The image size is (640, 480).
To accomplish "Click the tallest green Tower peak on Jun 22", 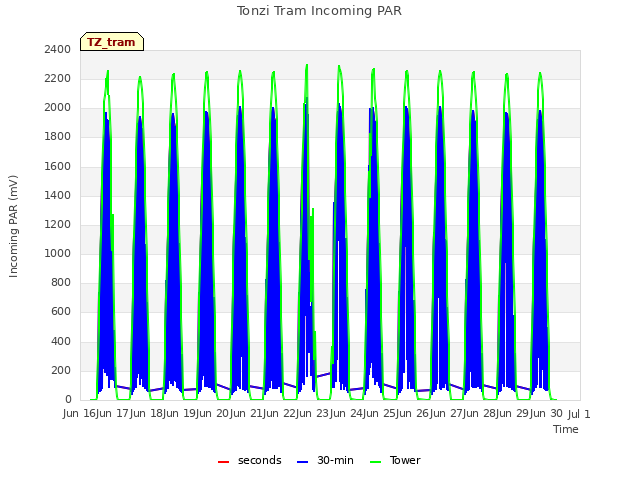I will point(307,65).
